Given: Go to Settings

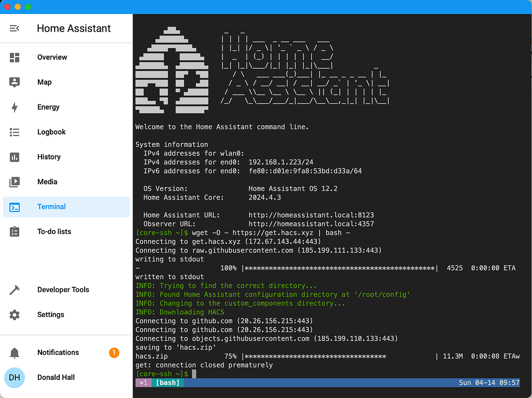Looking at the screenshot, I should (x=66, y=315).
